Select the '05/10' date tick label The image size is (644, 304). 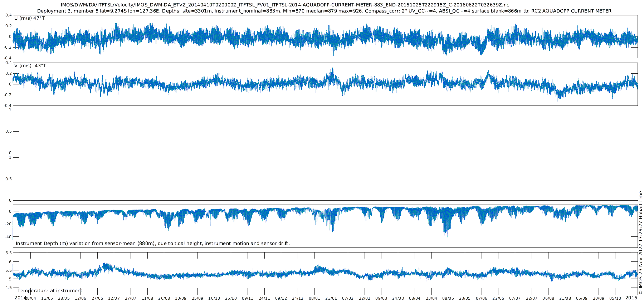(x=615, y=298)
